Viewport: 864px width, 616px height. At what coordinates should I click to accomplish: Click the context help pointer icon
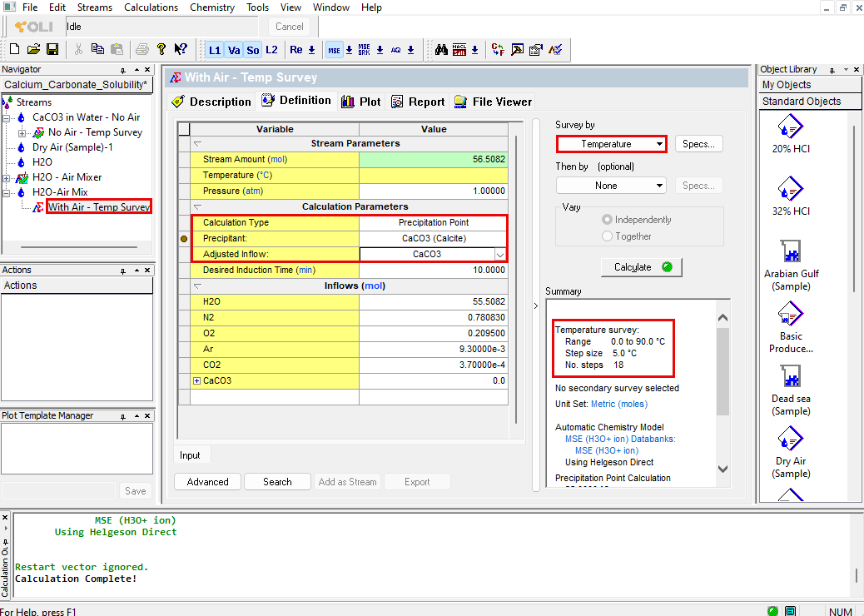180,50
